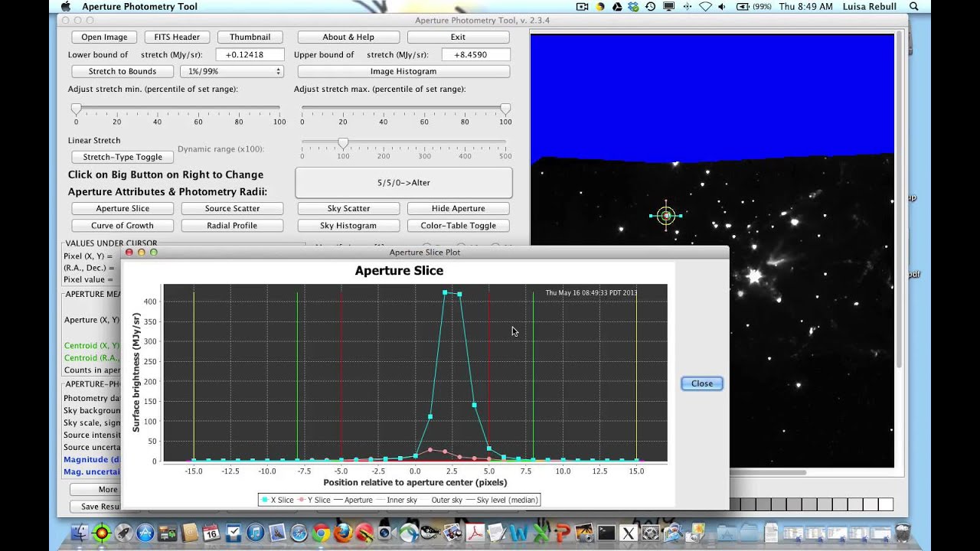Open Aperture Photometry Tool application menu
The width and height of the screenshot is (980, 551).
(139, 6)
